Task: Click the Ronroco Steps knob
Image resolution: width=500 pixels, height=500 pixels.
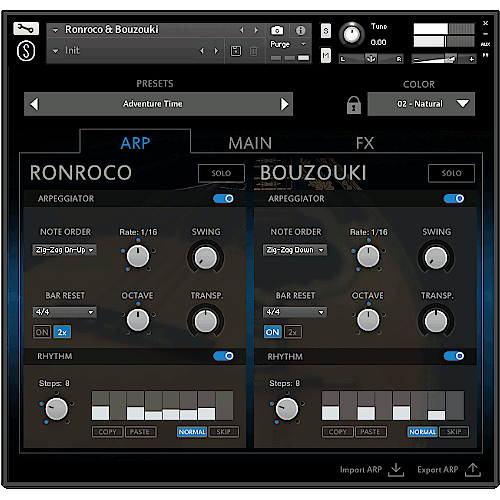Action: [x=56, y=409]
